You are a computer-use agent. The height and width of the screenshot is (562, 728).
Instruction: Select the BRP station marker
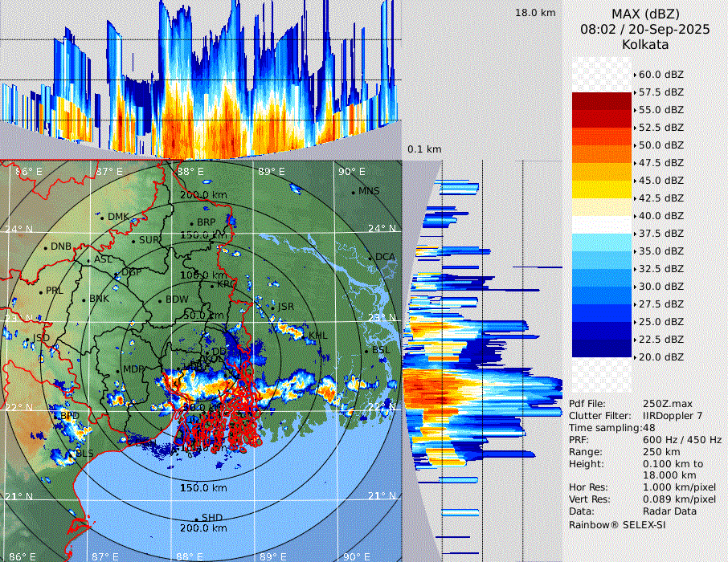(x=191, y=224)
